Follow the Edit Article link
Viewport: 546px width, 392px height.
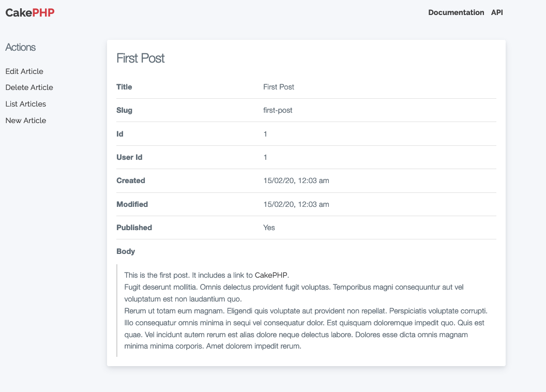(x=24, y=71)
